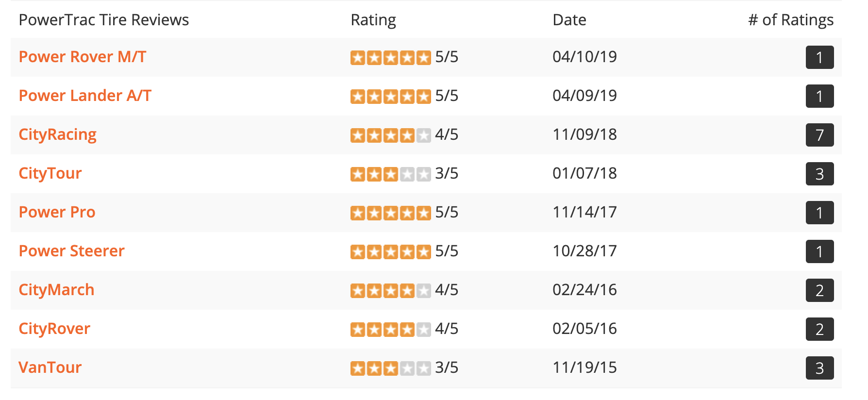Open the CityTour tire review
The height and width of the screenshot is (400, 868).
50,174
